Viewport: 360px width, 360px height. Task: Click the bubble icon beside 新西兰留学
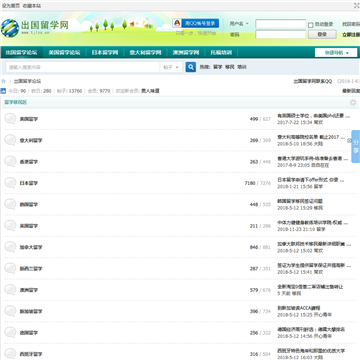tap(10, 268)
